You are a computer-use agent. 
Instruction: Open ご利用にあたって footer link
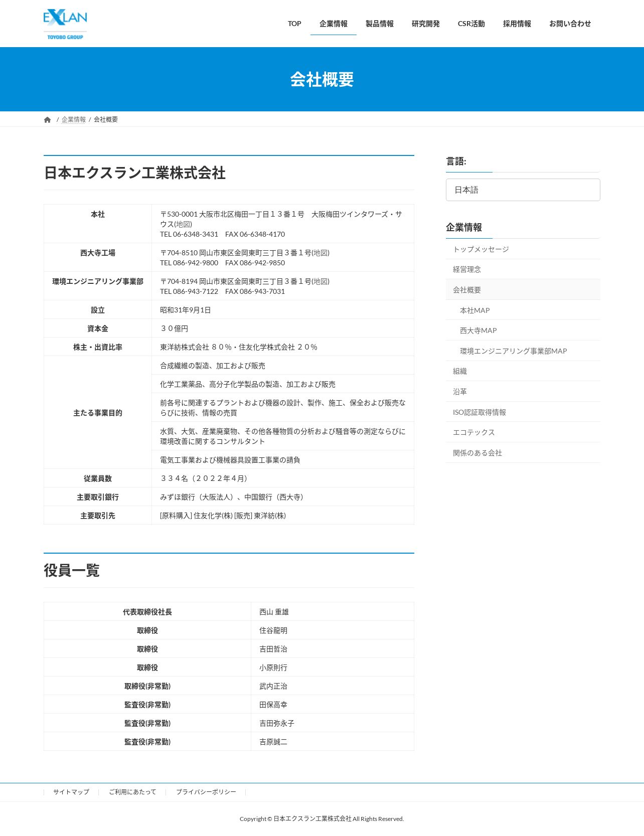132,792
